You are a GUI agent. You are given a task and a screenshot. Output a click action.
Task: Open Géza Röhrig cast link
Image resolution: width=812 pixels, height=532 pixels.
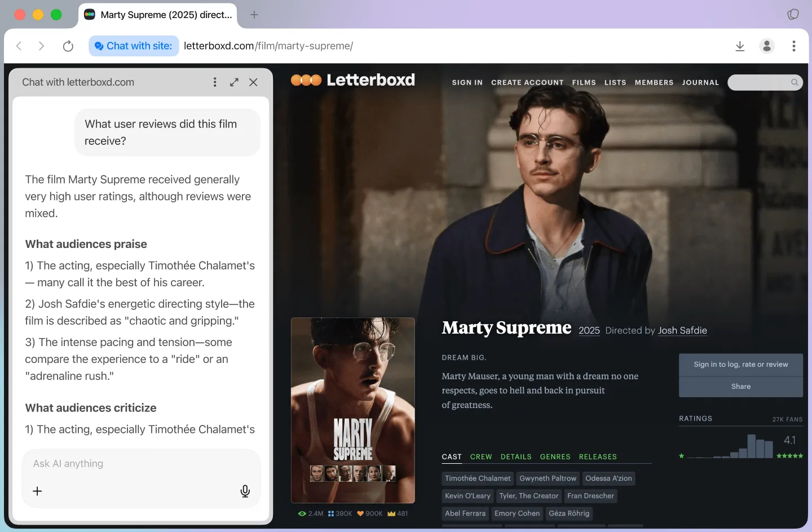pos(569,513)
